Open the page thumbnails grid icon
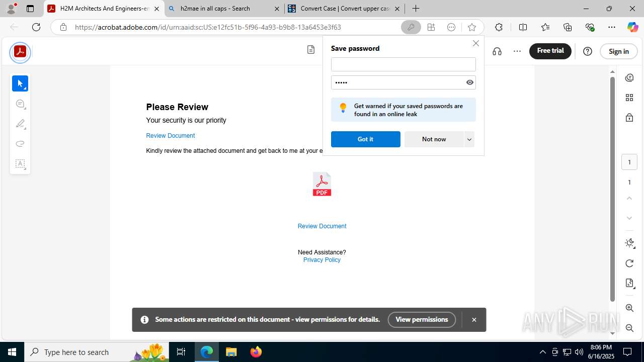 click(629, 98)
